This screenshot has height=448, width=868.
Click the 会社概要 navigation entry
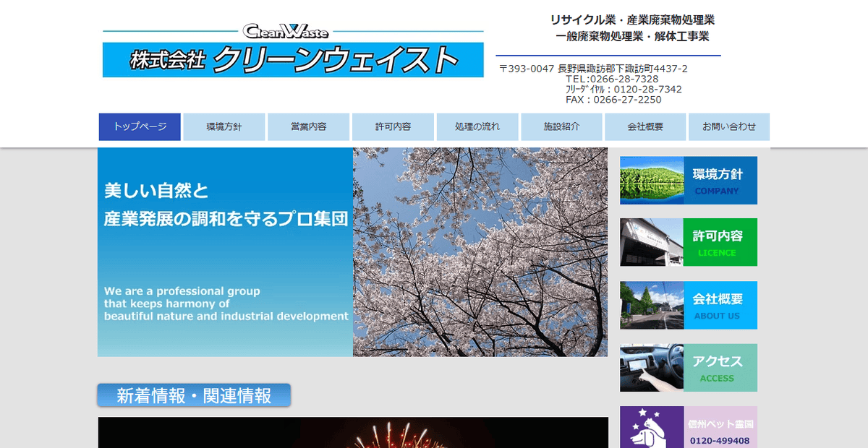click(645, 126)
